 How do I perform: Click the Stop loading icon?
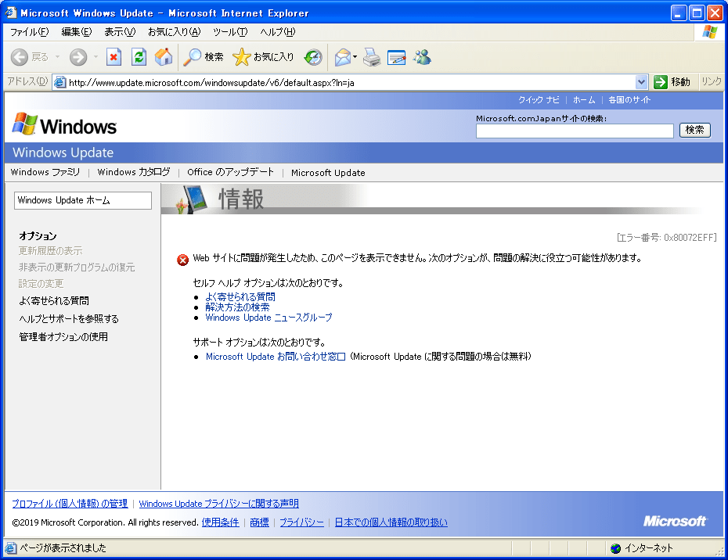pos(114,57)
